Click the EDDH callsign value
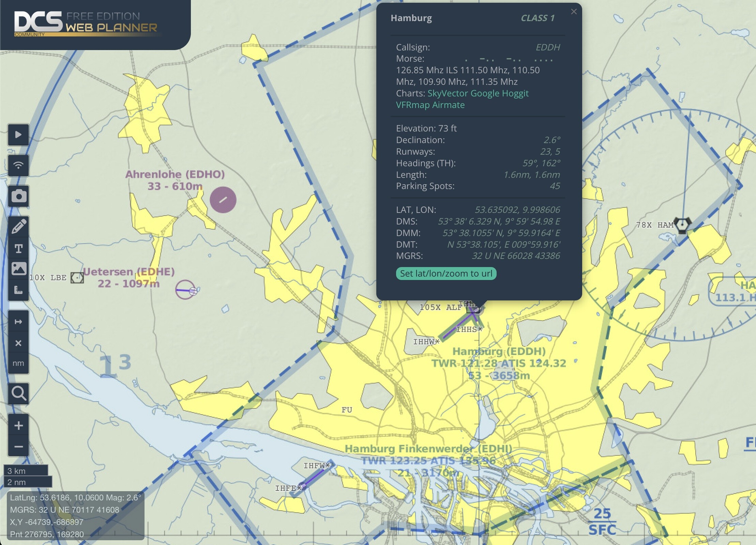 548,47
